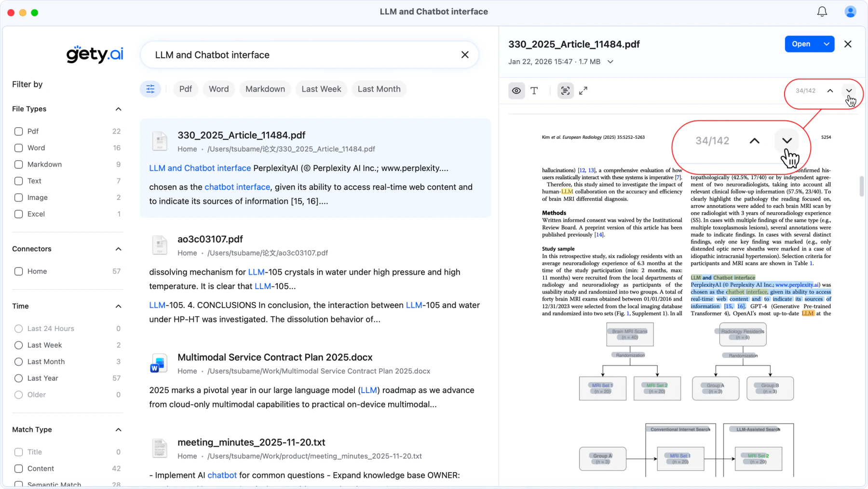Image resolution: width=868 pixels, height=489 pixels.
Task: Expand file details next to 1.7 MB
Action: tap(610, 62)
